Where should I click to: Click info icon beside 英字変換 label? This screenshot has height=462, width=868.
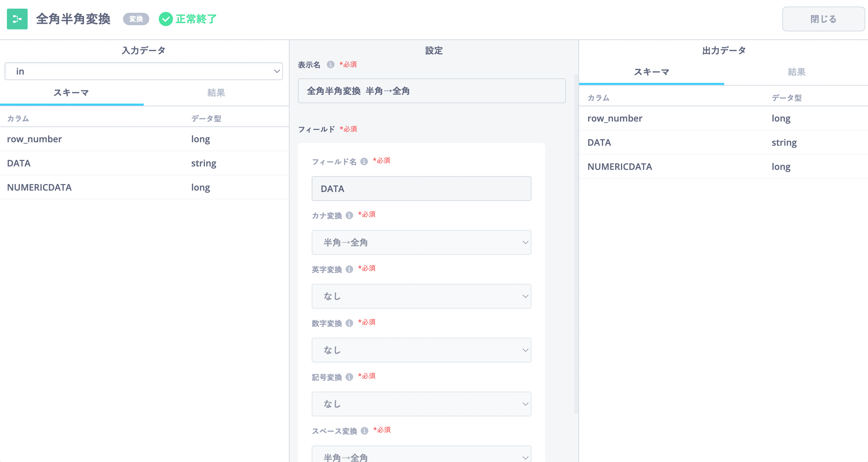click(x=349, y=269)
